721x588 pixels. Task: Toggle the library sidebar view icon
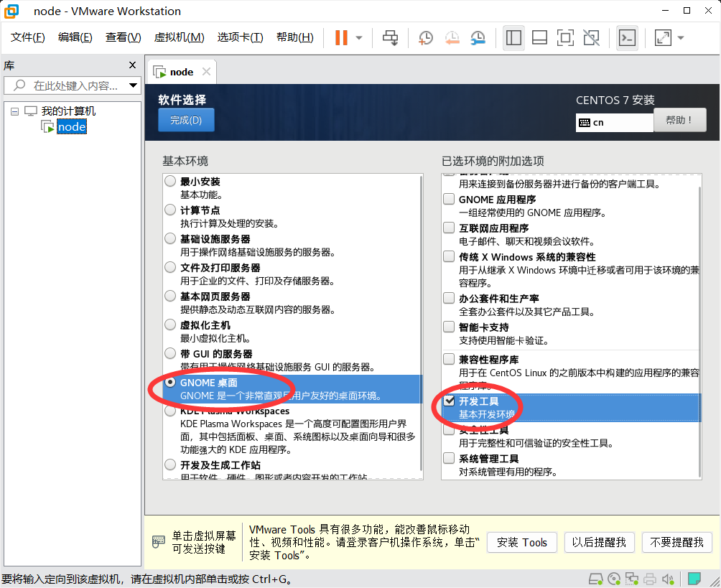coord(513,38)
